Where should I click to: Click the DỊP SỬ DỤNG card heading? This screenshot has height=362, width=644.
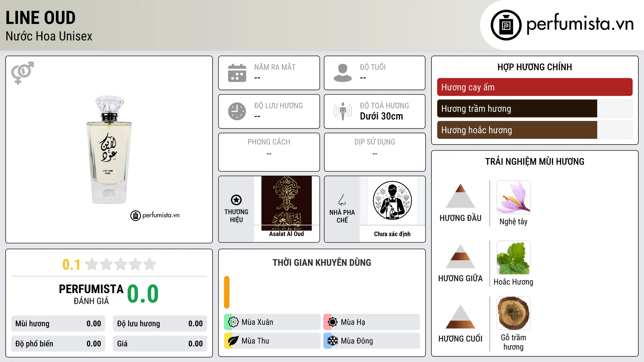(x=375, y=142)
